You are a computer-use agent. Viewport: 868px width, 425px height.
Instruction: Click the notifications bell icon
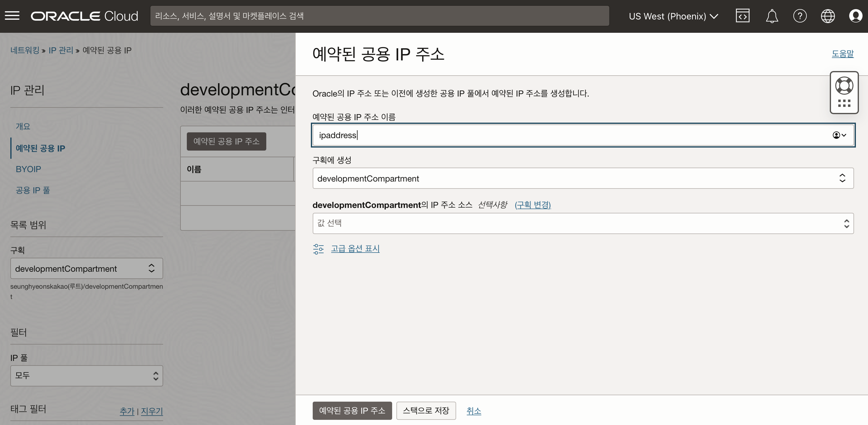click(772, 16)
